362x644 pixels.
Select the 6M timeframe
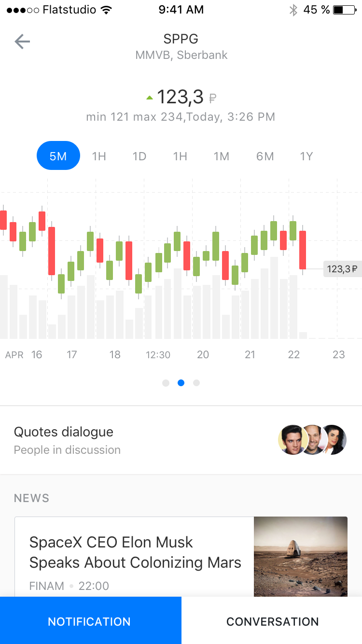265,156
